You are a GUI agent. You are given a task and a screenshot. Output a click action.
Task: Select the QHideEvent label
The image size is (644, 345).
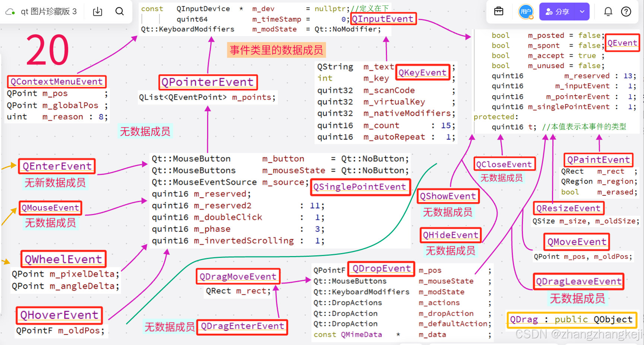tap(450, 235)
